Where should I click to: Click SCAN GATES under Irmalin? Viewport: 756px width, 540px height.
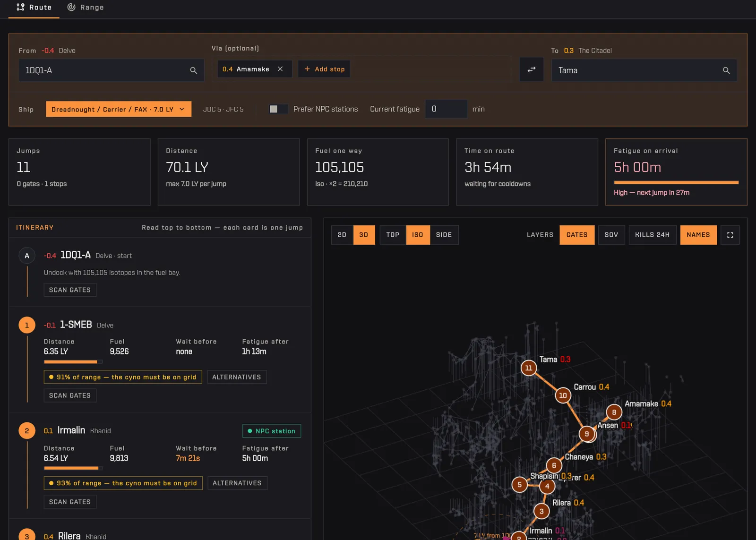(x=70, y=502)
